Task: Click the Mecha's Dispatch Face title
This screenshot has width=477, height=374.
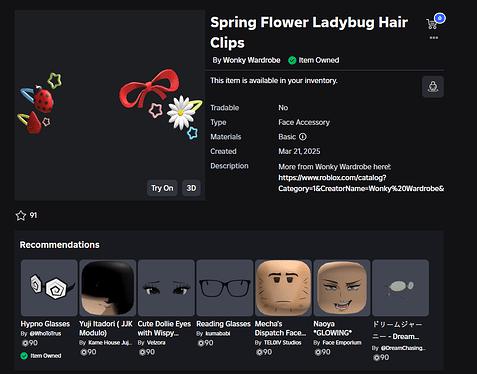Action: tap(280, 328)
